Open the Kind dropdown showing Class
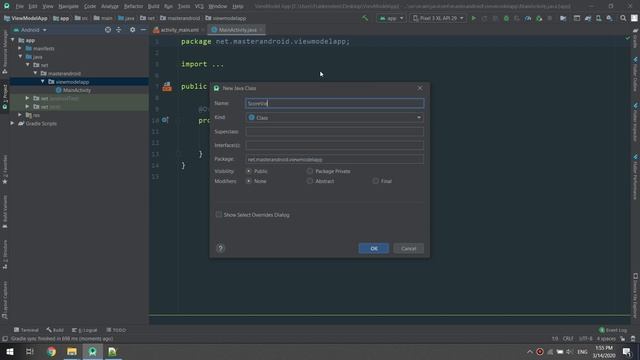The width and height of the screenshot is (640, 360). coord(334,118)
